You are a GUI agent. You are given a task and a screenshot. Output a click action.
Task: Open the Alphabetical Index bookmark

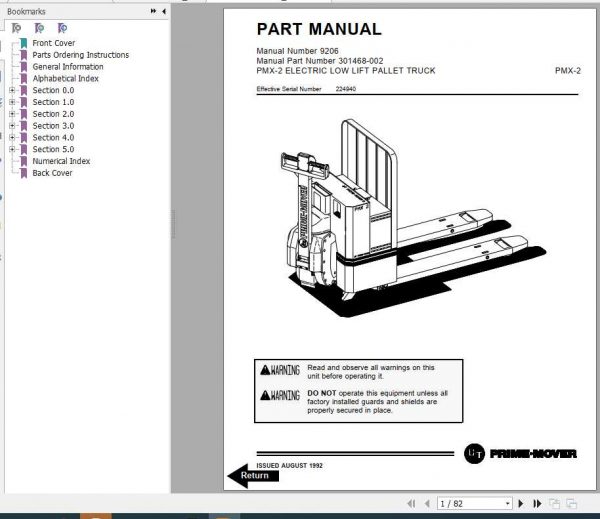(65, 78)
